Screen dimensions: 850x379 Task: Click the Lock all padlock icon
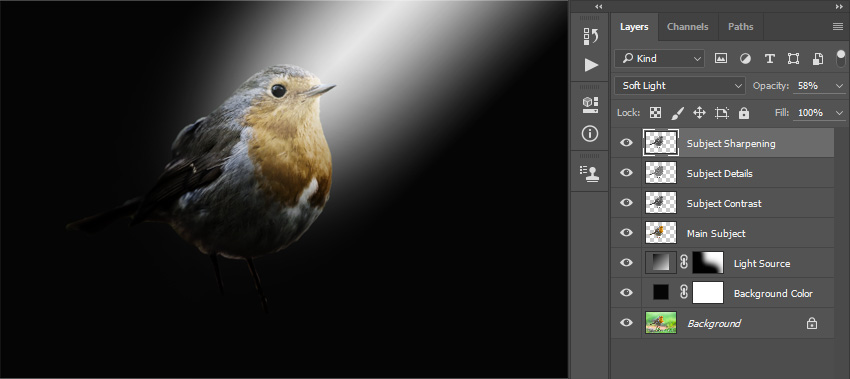pos(744,113)
